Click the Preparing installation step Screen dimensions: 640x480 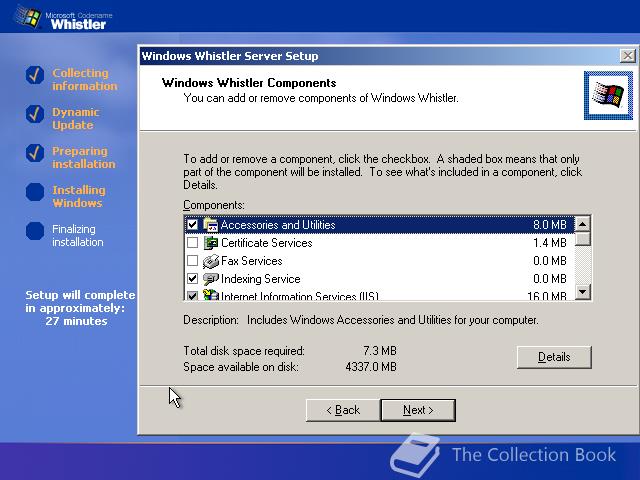(84, 158)
